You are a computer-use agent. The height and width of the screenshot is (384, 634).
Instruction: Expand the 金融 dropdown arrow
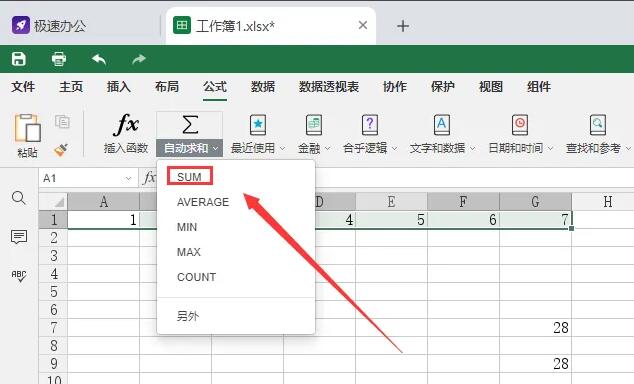328,149
